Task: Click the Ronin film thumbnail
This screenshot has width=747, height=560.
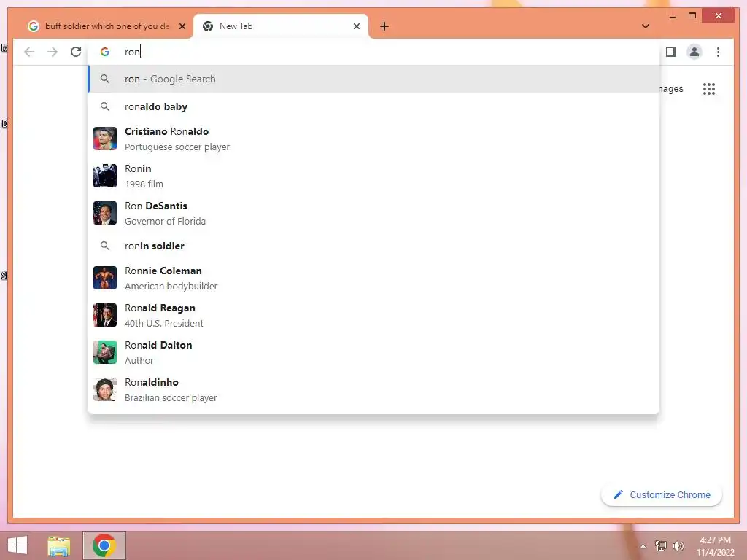Action: point(105,176)
